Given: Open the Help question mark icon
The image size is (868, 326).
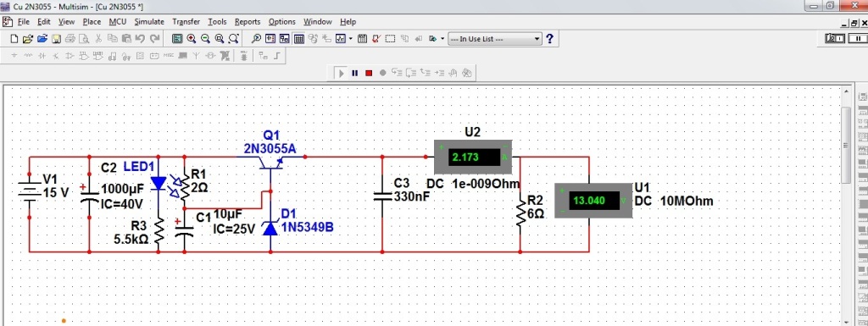Looking at the screenshot, I should click(x=549, y=39).
